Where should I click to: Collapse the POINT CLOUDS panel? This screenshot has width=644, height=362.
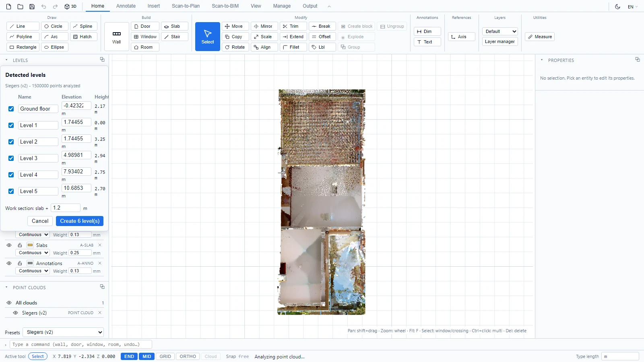(x=6, y=287)
